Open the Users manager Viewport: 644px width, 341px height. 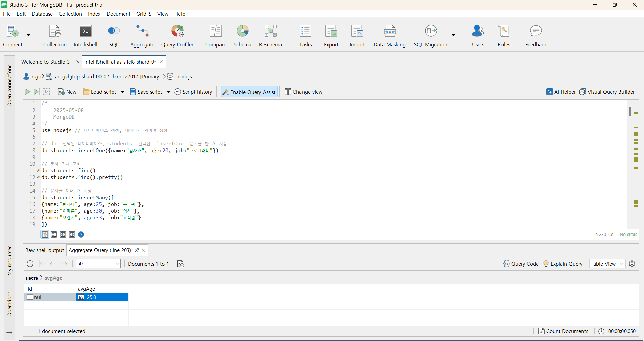(478, 35)
